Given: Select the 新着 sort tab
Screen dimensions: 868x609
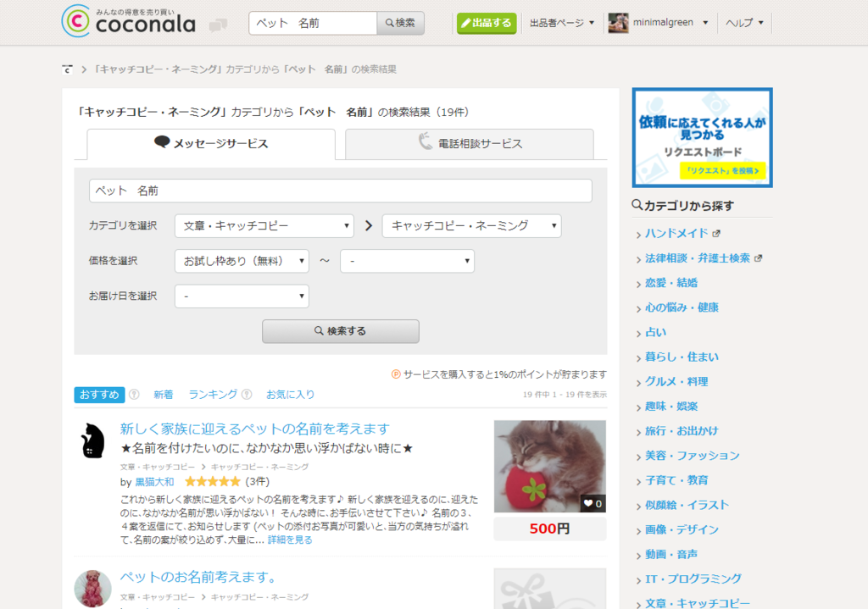Looking at the screenshot, I should 164,395.
